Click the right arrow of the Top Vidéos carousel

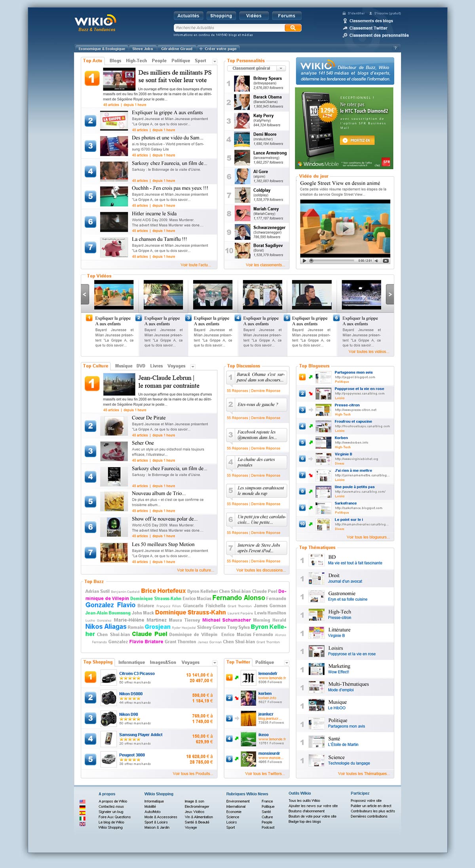[x=390, y=294]
